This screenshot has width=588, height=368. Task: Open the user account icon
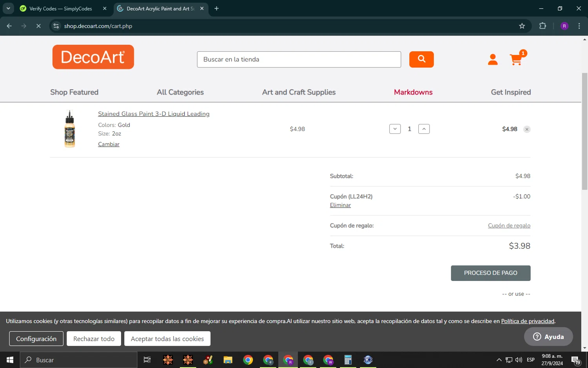pyautogui.click(x=493, y=60)
